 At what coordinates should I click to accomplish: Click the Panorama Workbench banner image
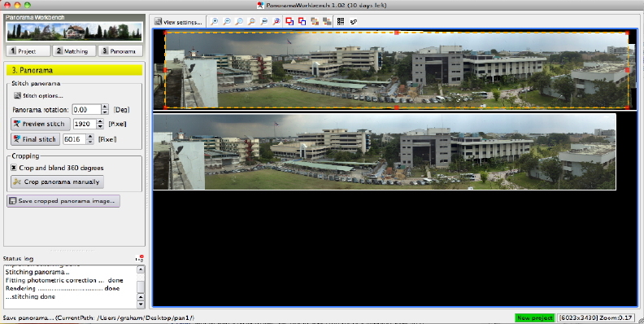click(74, 31)
